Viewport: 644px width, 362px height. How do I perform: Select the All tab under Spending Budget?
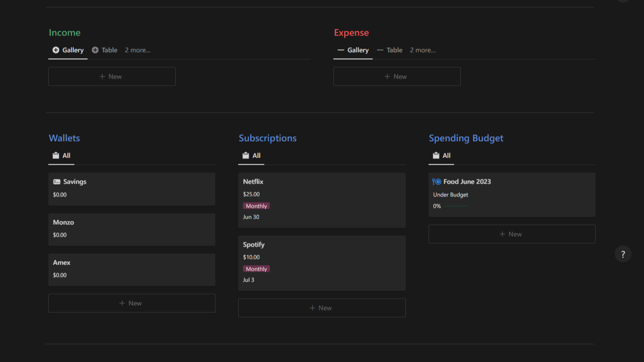442,156
